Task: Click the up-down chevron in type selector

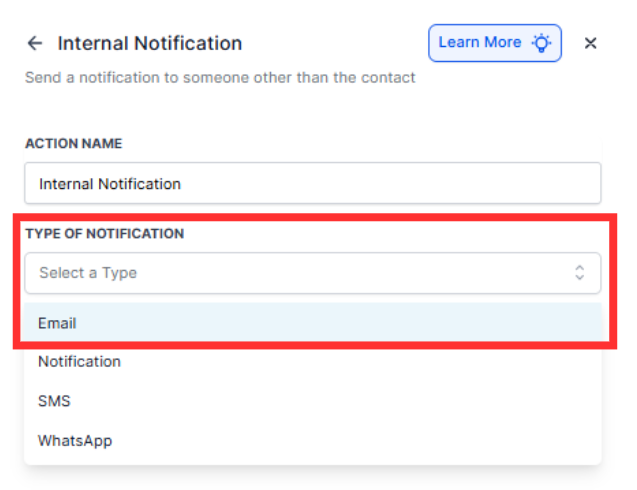Action: 579,273
